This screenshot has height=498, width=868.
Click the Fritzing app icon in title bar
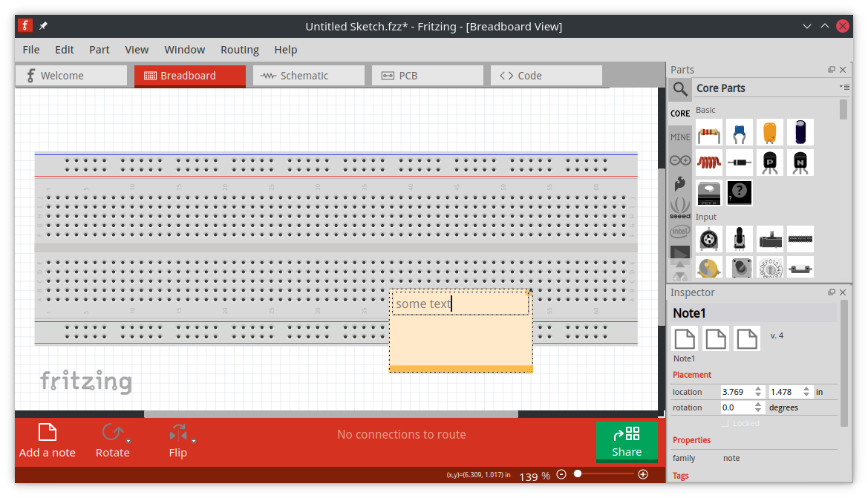pos(25,25)
